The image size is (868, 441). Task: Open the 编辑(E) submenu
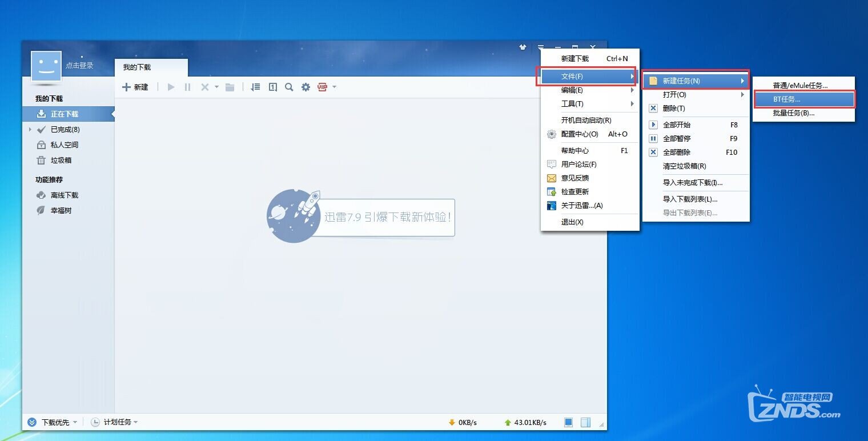coord(590,90)
